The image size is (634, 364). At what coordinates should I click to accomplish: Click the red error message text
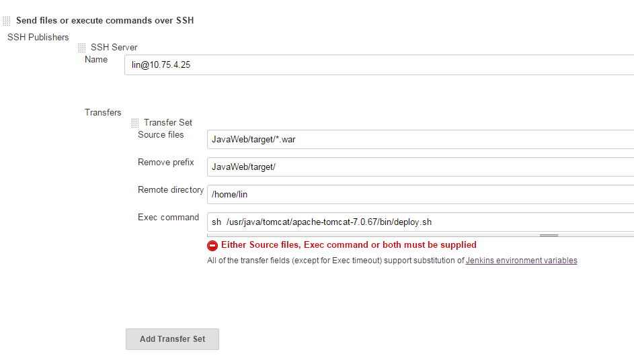(x=348, y=245)
